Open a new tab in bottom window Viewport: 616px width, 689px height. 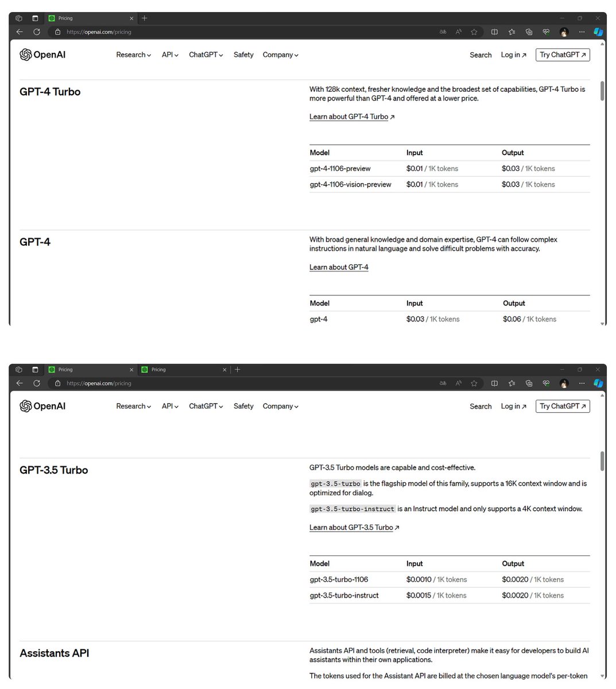(237, 370)
